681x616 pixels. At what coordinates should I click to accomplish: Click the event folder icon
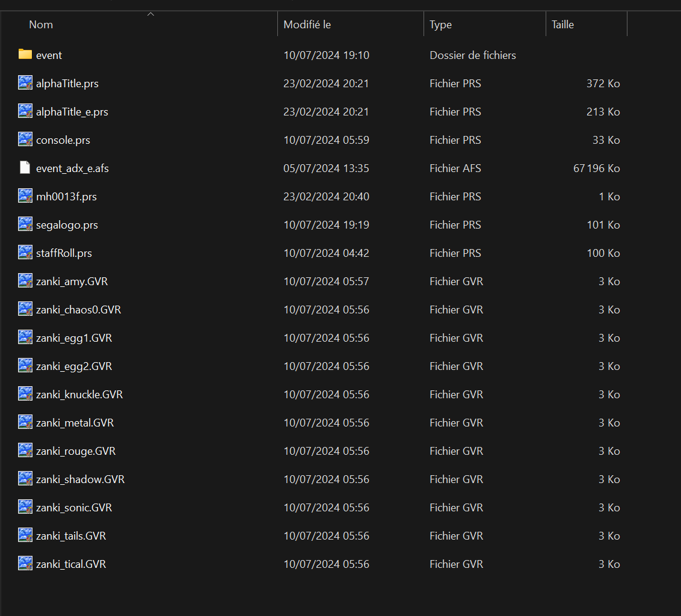tap(25, 55)
